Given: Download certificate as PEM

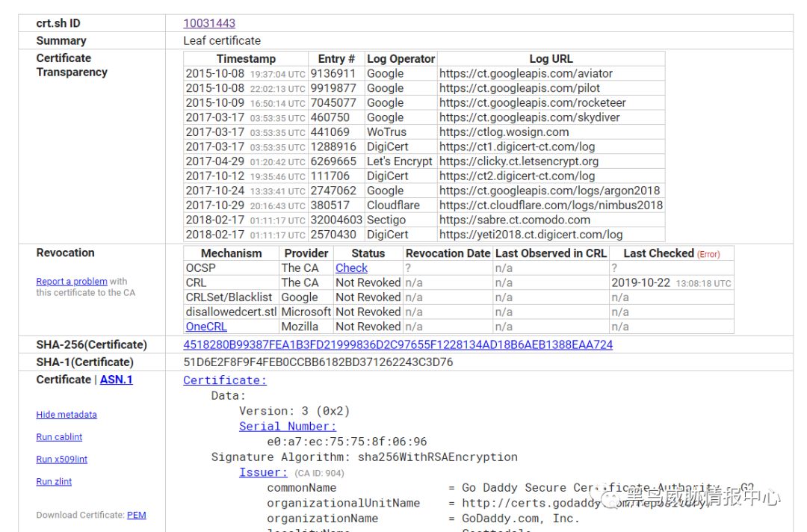Looking at the screenshot, I should pos(137,515).
